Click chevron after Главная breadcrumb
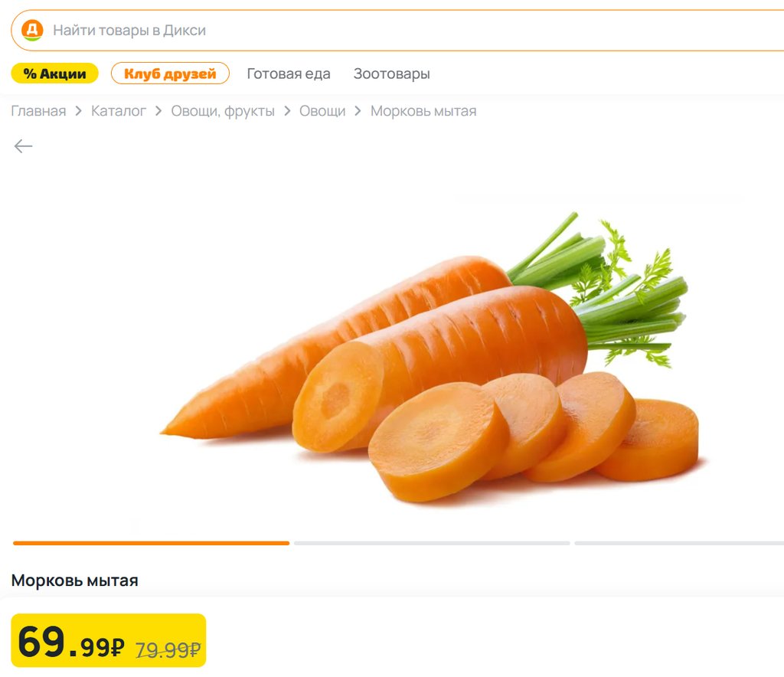The height and width of the screenshot is (677, 784). click(79, 111)
